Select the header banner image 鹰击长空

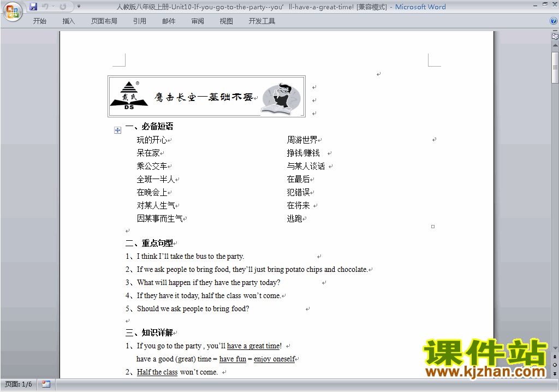coord(207,96)
